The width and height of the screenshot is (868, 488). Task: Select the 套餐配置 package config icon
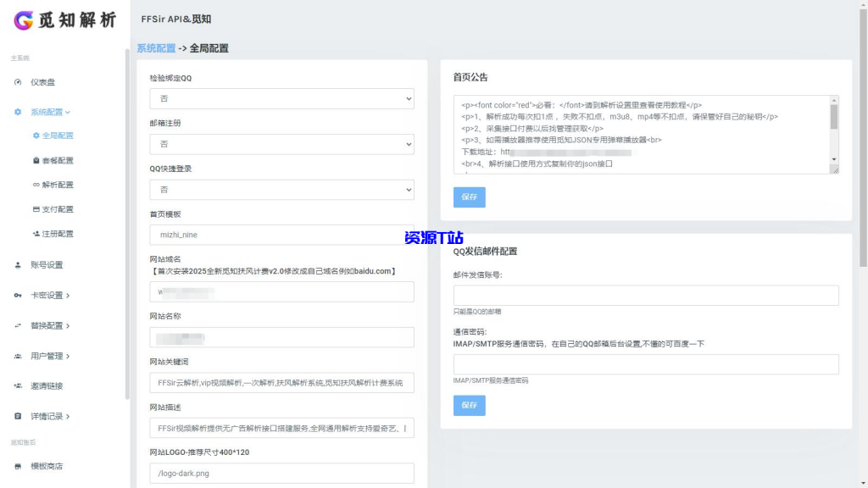(x=36, y=160)
